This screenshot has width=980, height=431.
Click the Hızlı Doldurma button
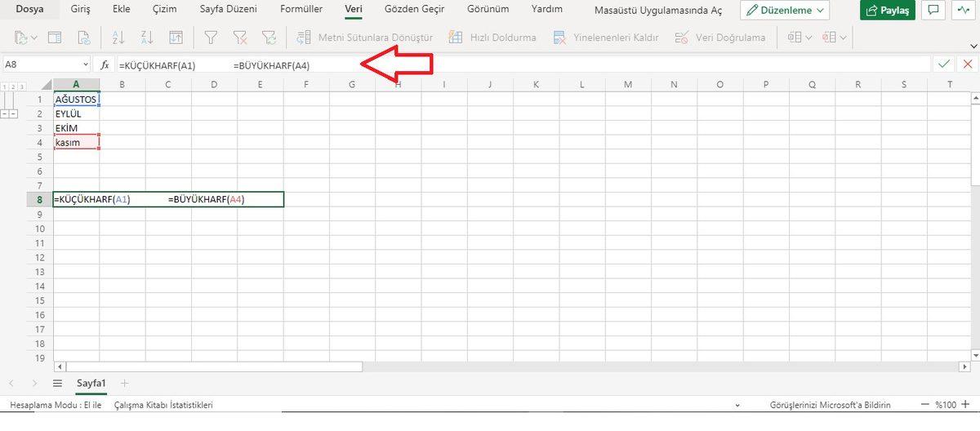coord(494,38)
